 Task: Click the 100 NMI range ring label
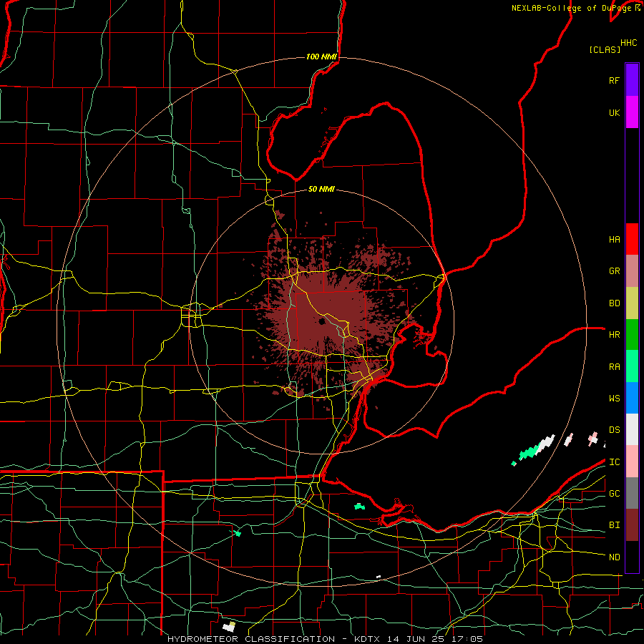pyautogui.click(x=321, y=57)
